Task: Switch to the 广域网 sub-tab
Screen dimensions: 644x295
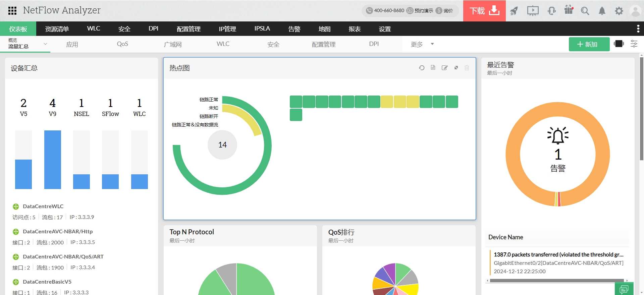Action: tap(173, 44)
